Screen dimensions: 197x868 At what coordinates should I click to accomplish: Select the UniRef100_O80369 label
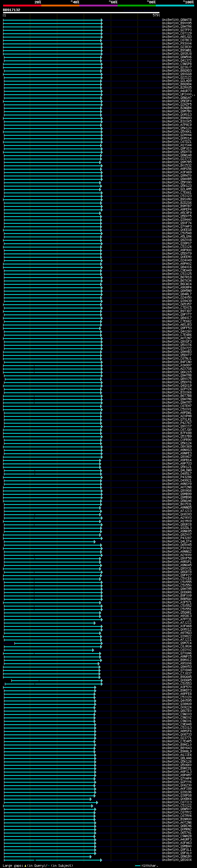pos(177,446)
